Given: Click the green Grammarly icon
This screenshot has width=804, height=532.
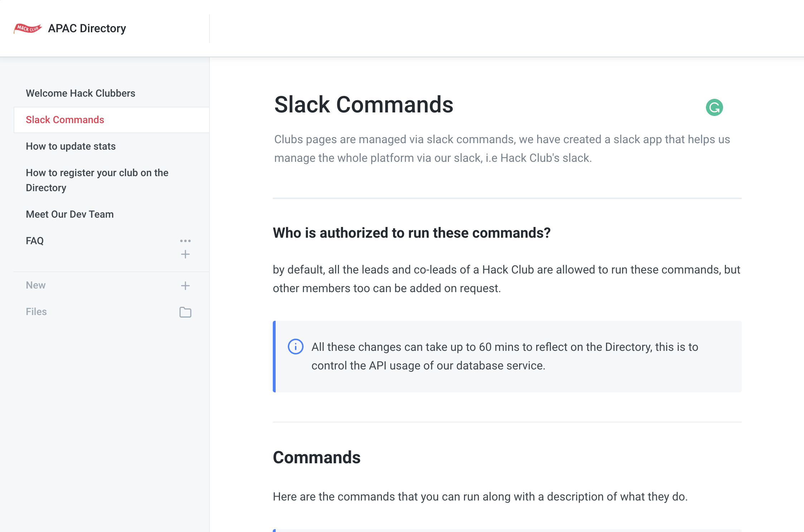Looking at the screenshot, I should point(714,107).
